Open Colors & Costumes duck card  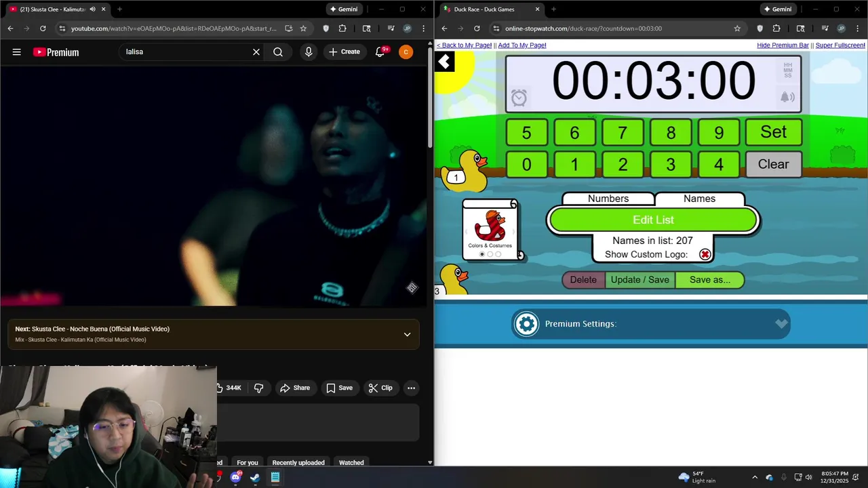pyautogui.click(x=490, y=230)
